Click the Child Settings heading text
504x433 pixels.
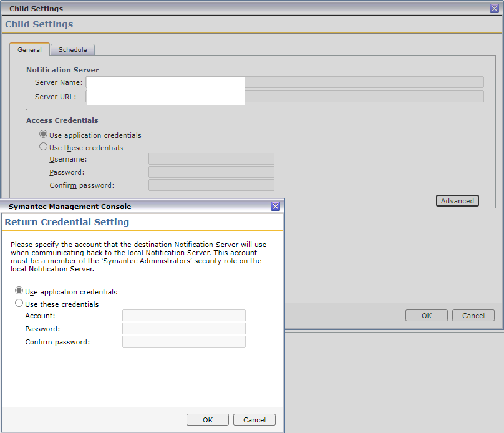pos(39,24)
